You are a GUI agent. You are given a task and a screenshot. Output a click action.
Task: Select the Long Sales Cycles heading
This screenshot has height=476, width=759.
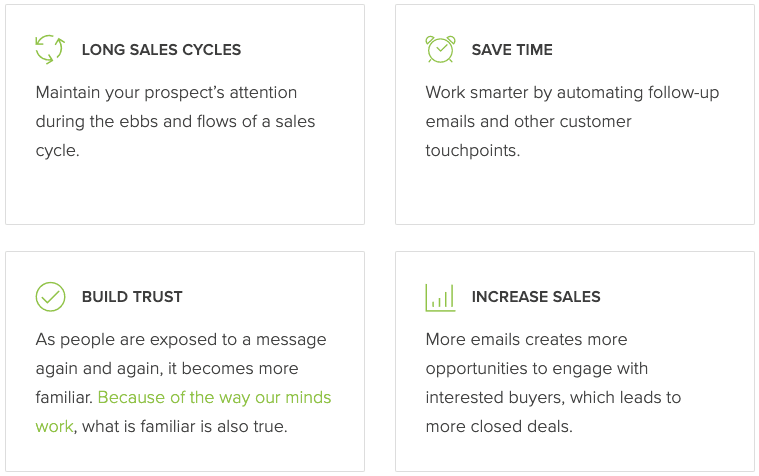coord(161,50)
